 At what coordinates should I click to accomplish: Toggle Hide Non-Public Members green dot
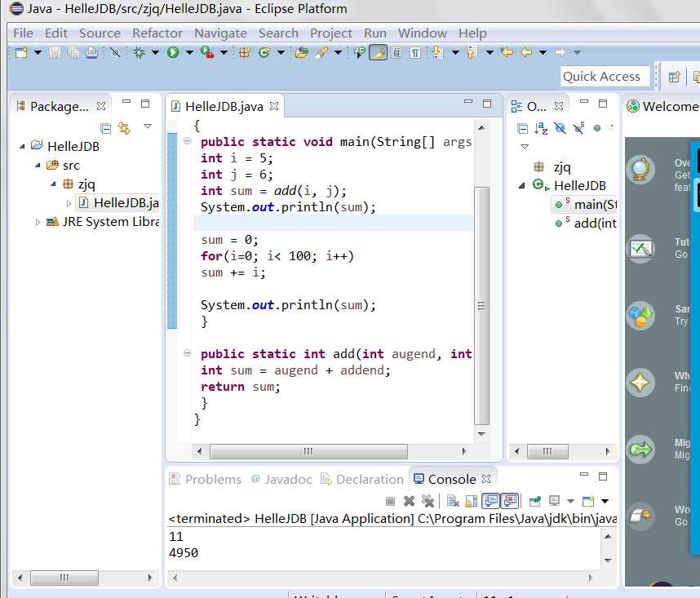[x=597, y=129]
